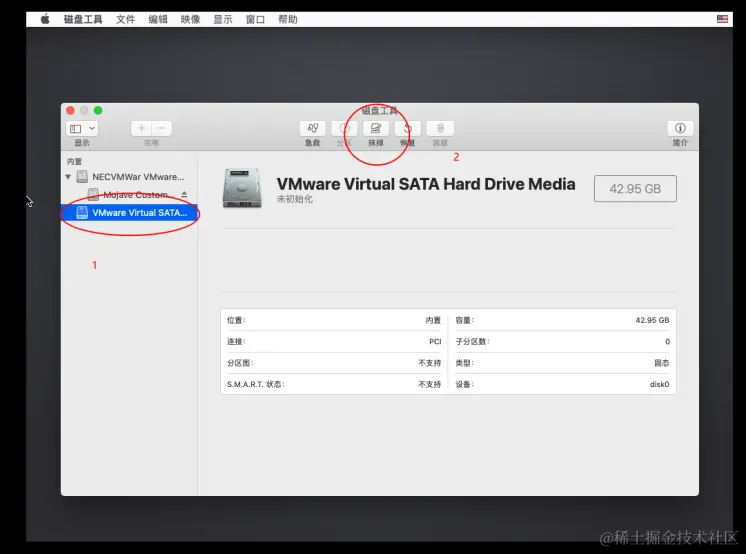Open the 窗口 menu
Viewport: 746px width, 554px height.
pyautogui.click(x=255, y=20)
